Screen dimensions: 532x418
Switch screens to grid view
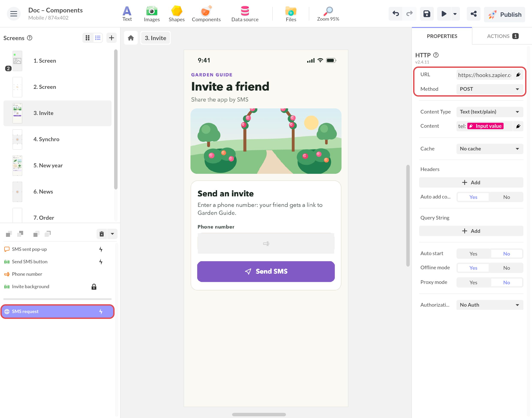tap(87, 38)
